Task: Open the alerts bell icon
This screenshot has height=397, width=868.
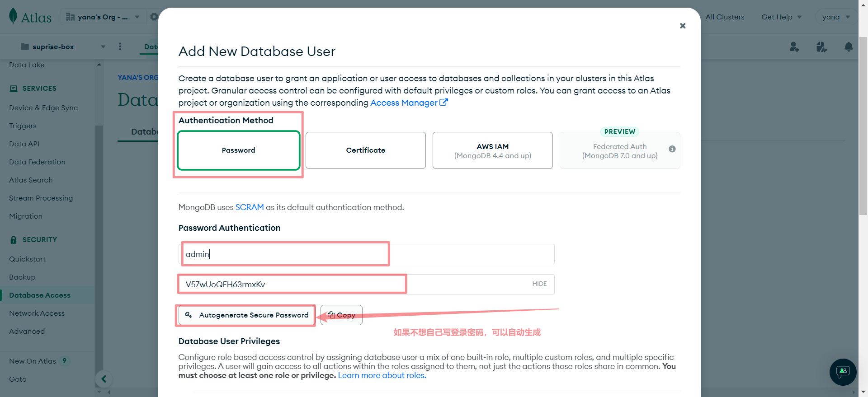Action: [x=849, y=47]
